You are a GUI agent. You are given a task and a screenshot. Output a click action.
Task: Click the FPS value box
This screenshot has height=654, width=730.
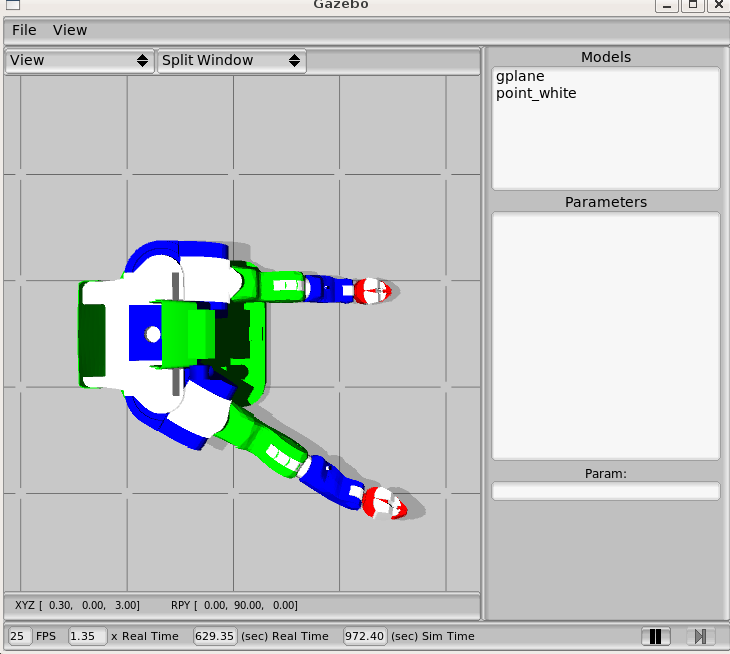(x=19, y=636)
